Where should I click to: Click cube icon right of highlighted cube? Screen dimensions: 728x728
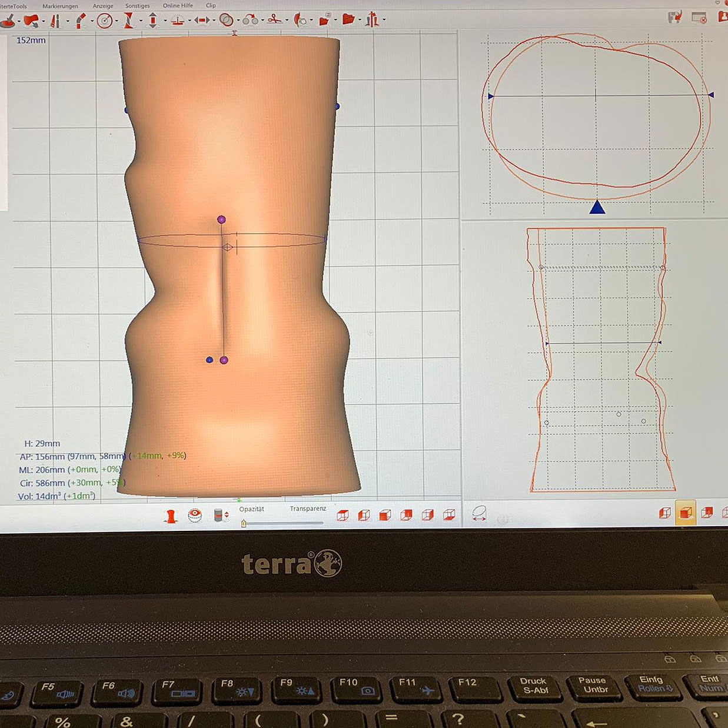(x=707, y=513)
